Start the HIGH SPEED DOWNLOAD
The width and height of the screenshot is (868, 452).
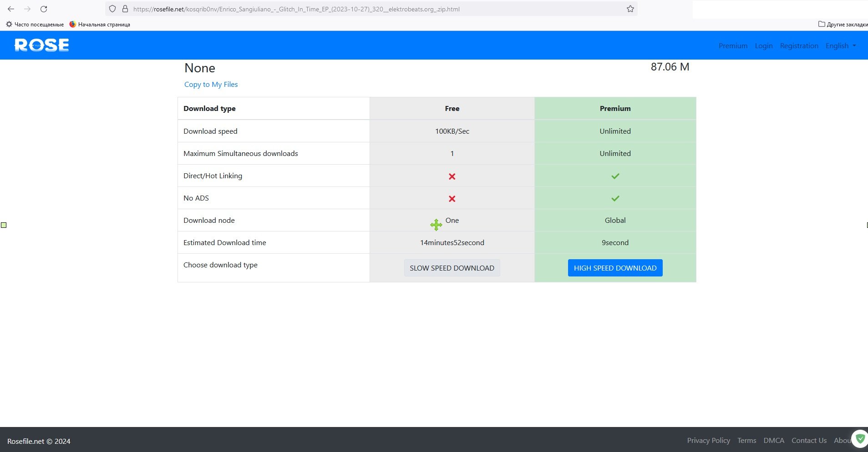(615, 268)
